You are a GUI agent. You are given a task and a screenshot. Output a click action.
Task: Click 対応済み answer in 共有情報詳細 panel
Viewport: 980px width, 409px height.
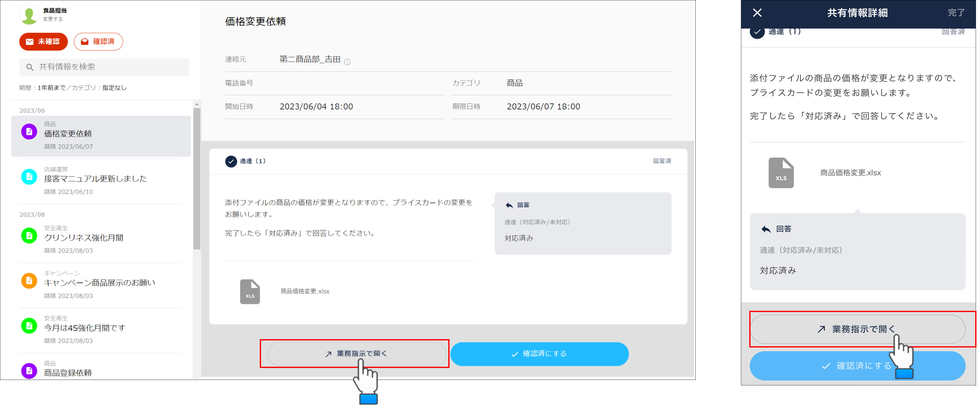(x=778, y=271)
